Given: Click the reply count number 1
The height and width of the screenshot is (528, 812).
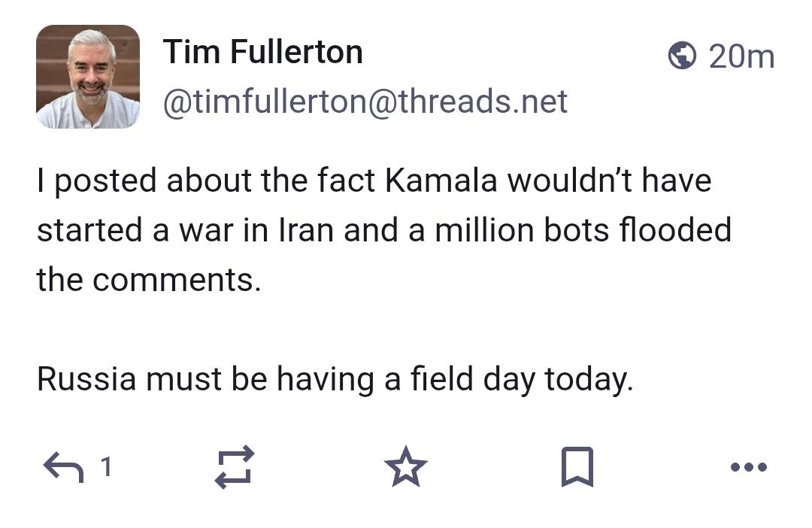Looking at the screenshot, I should click(x=107, y=467).
